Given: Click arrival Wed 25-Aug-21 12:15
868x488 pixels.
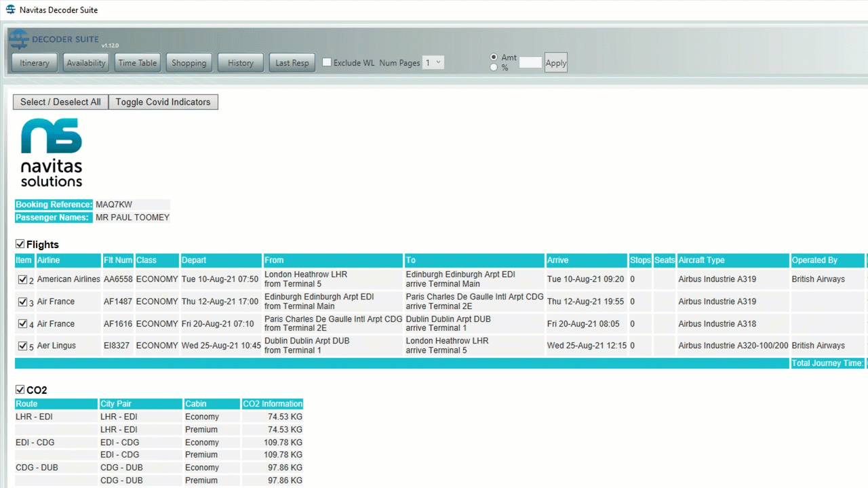Looking at the screenshot, I should click(585, 346).
